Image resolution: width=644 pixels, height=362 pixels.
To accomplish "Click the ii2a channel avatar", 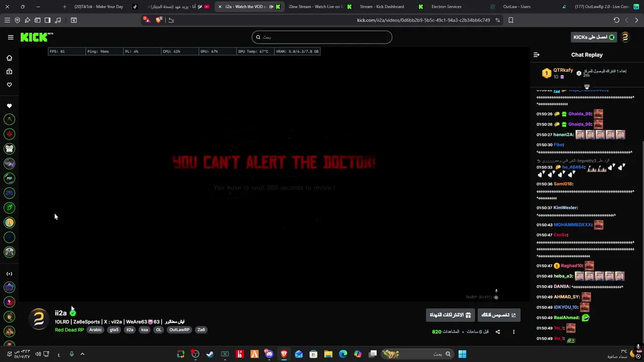I will click(x=39, y=320).
